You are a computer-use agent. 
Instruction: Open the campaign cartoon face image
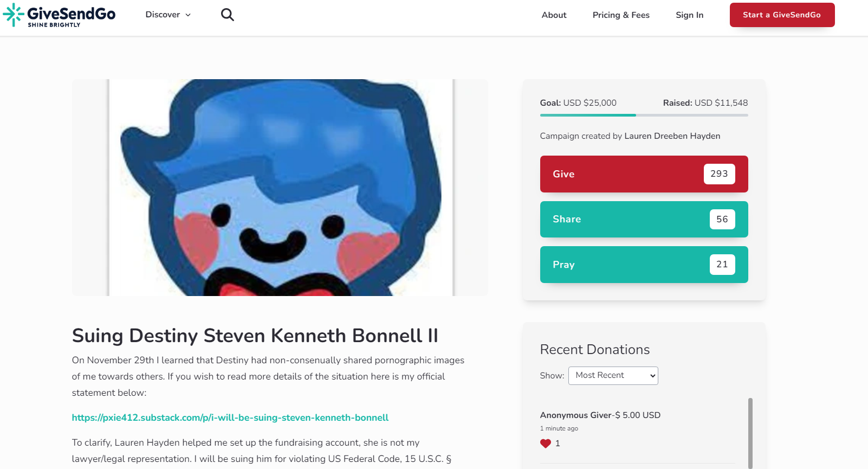(280, 188)
